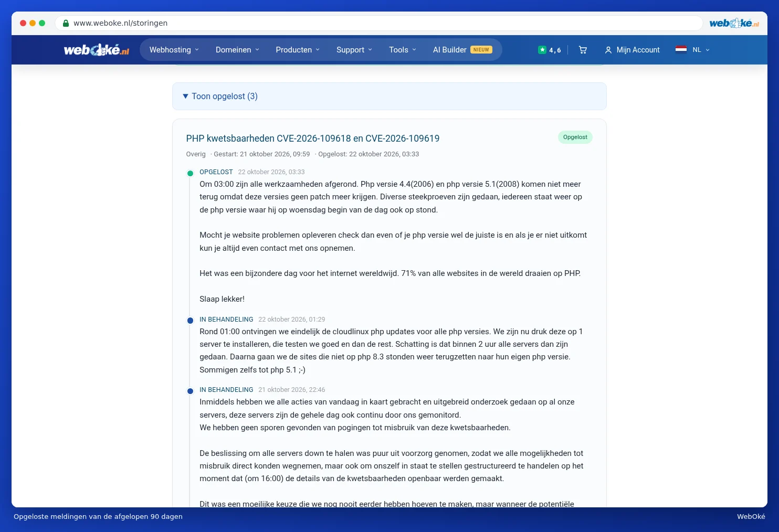Viewport: 779px width, 532px height.
Task: Open the shopping cart icon
Action: pyautogui.click(x=583, y=50)
